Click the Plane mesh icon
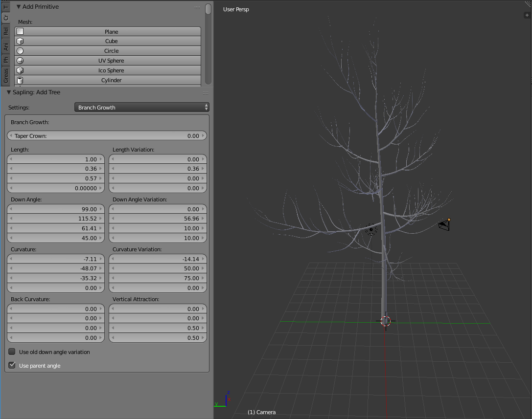 click(21, 31)
